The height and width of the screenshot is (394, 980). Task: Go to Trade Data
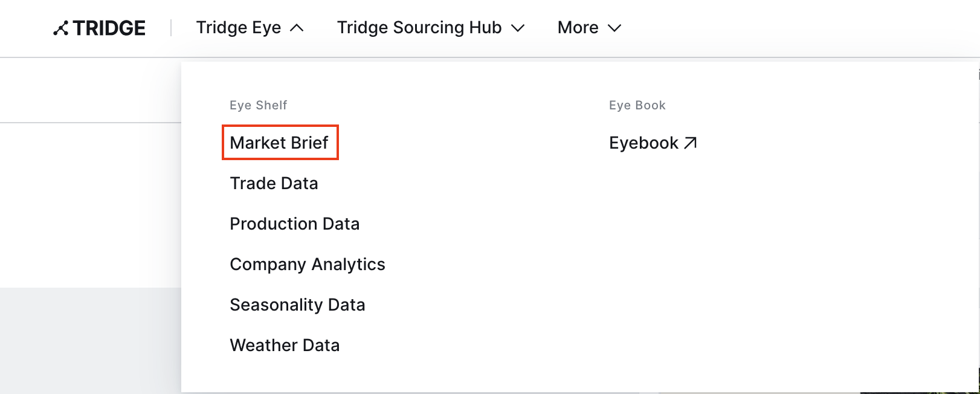pyautogui.click(x=274, y=183)
